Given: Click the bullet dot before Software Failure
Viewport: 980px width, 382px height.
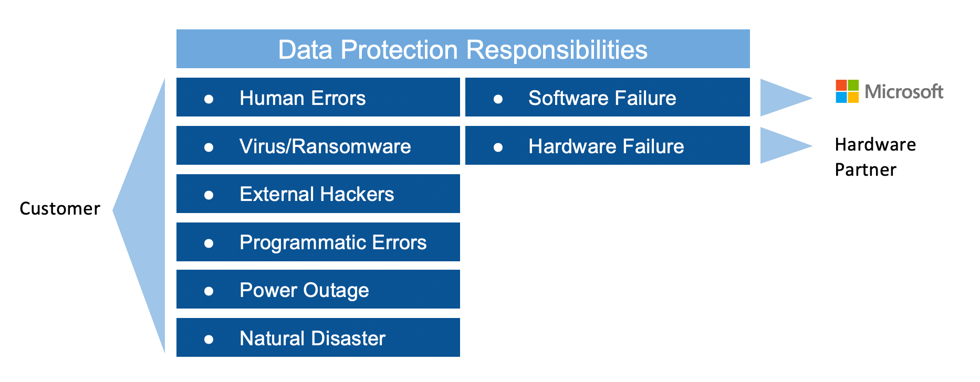Looking at the screenshot, I should (498, 99).
